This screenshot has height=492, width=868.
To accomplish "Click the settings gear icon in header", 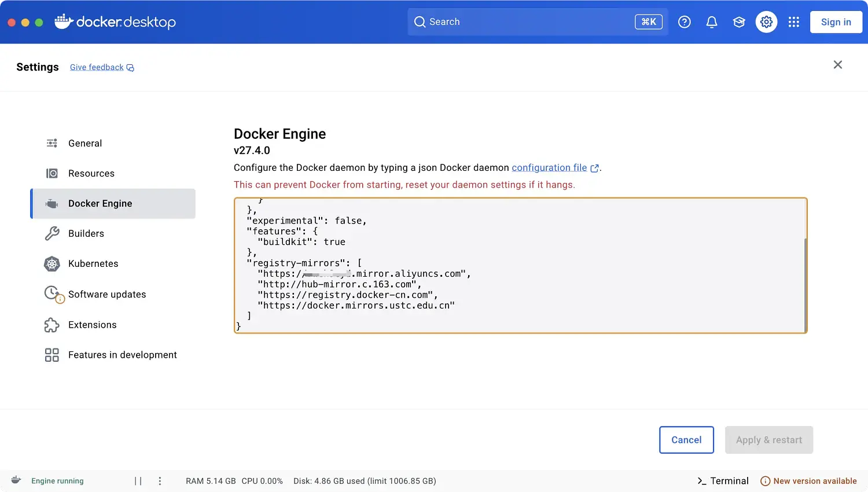I will point(766,22).
